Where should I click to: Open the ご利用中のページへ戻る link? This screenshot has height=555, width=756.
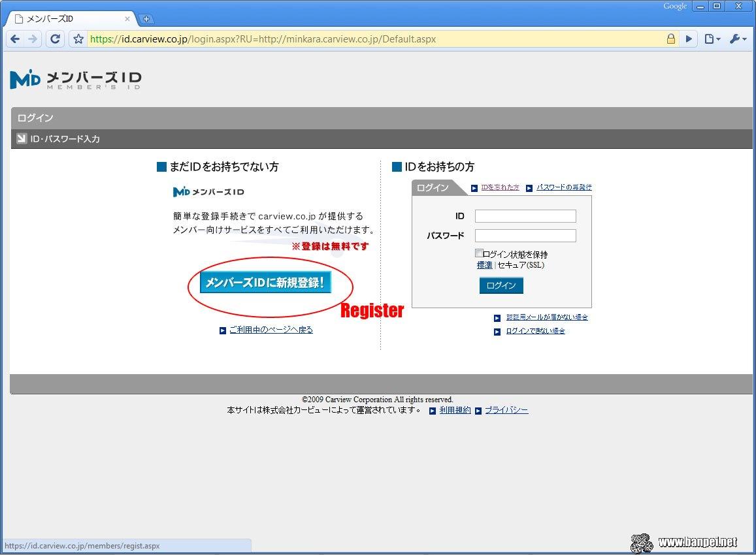271,330
